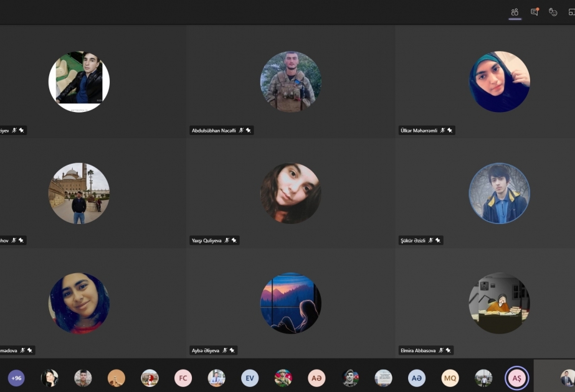The height and width of the screenshot is (392, 575).
Task: Open the +96 more participants bubble
Action: click(16, 378)
